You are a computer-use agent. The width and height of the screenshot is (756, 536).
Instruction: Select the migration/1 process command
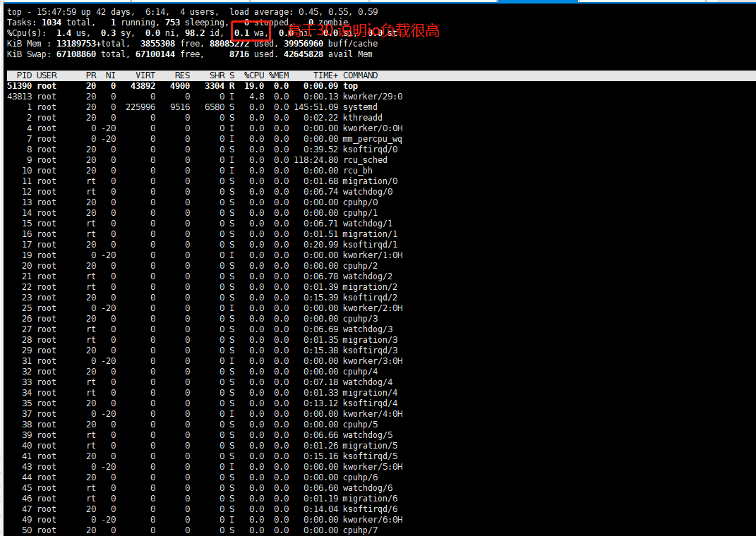371,235
